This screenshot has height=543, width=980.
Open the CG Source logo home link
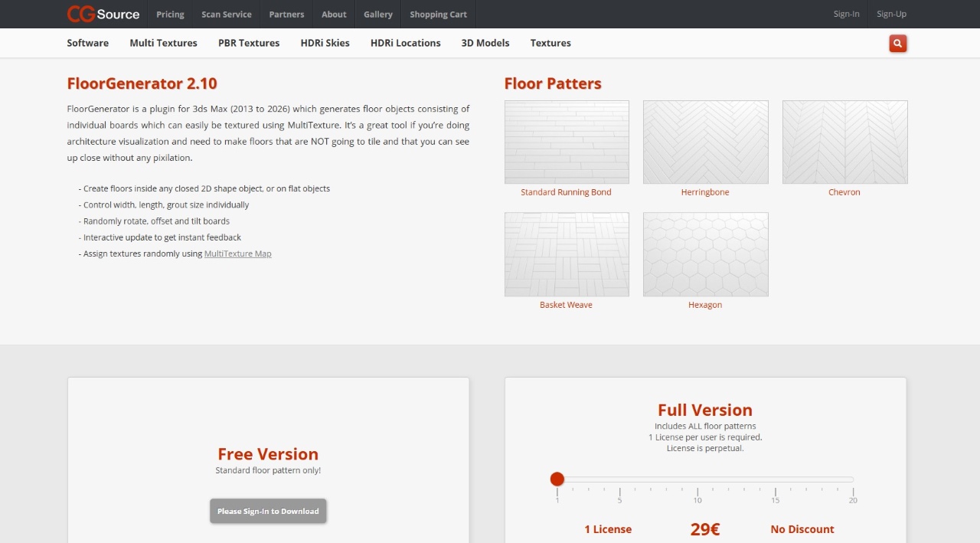click(x=103, y=14)
